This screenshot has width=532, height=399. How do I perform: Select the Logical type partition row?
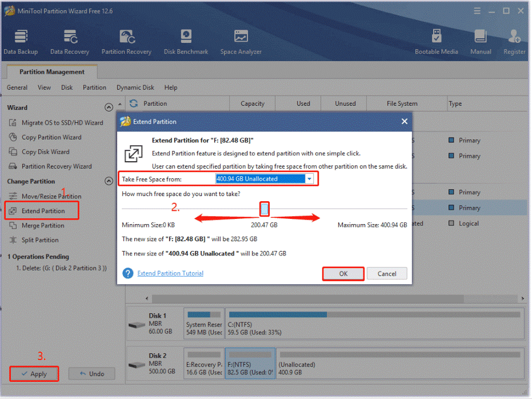pos(470,224)
